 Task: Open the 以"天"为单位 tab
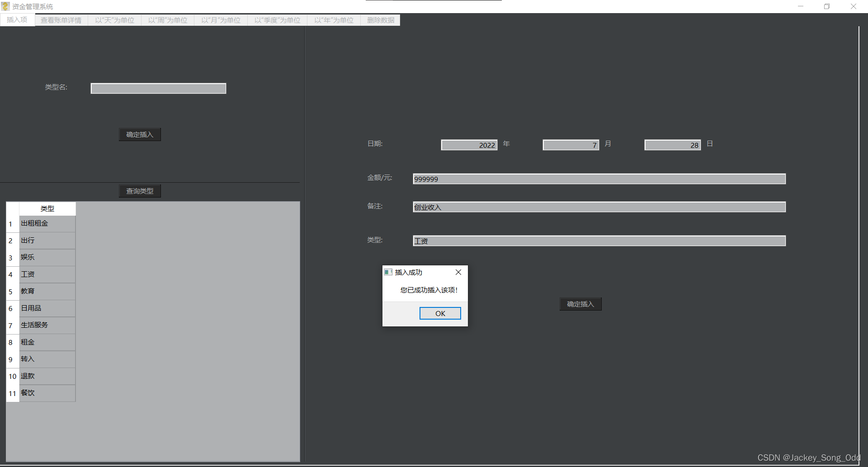pyautogui.click(x=115, y=20)
